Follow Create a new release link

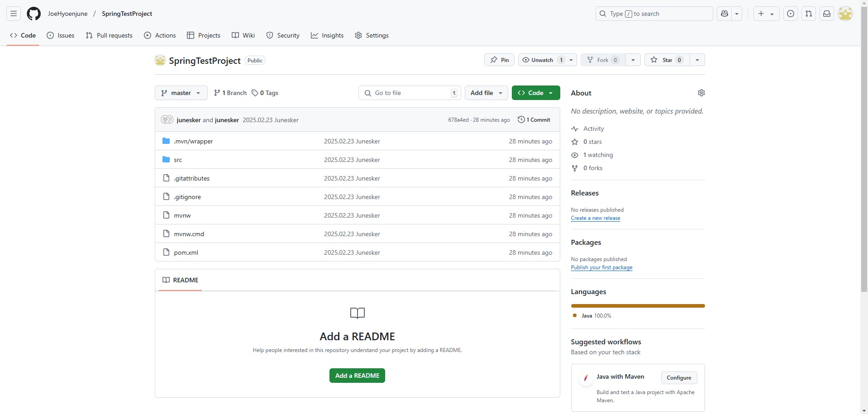pyautogui.click(x=596, y=218)
